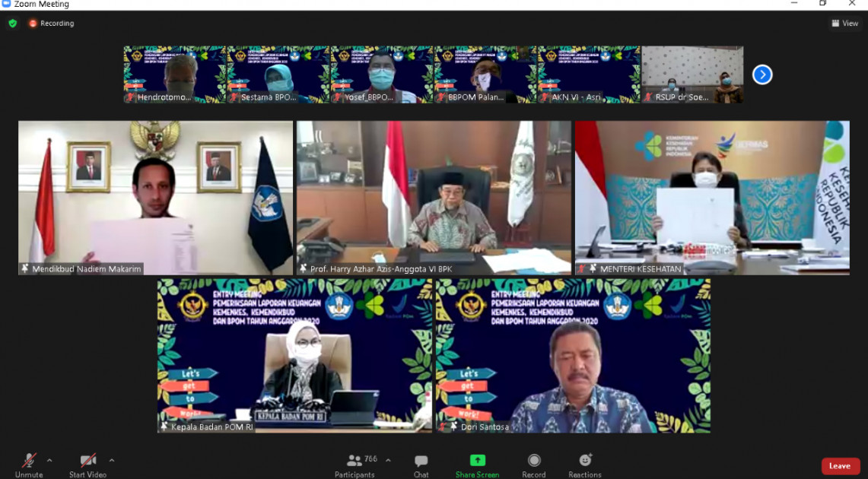The height and width of the screenshot is (479, 868).
Task: Expand the arrow next to Participants
Action: tap(388, 460)
